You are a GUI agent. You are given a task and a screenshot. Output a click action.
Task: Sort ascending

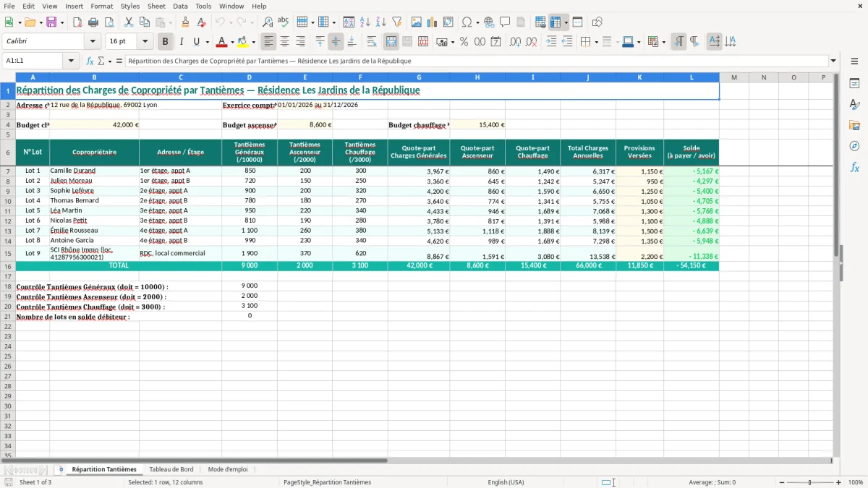(x=365, y=22)
